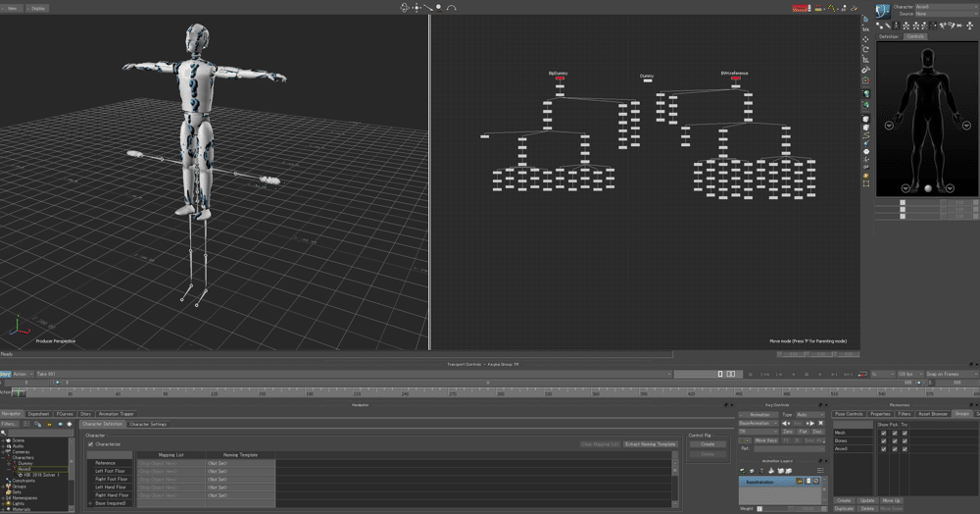Toggle the Characterize checkbox
The height and width of the screenshot is (514, 980).
coord(91,444)
